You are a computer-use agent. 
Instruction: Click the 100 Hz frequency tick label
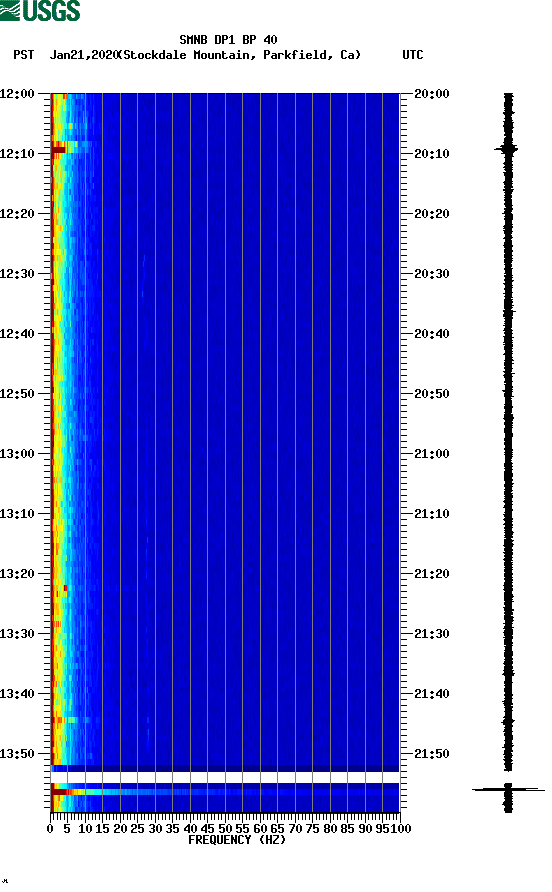coord(402,829)
